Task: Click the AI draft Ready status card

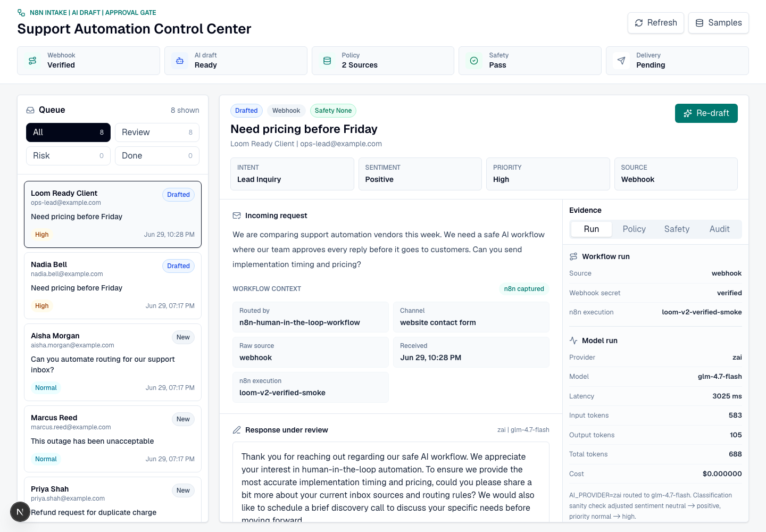Action: (236, 61)
